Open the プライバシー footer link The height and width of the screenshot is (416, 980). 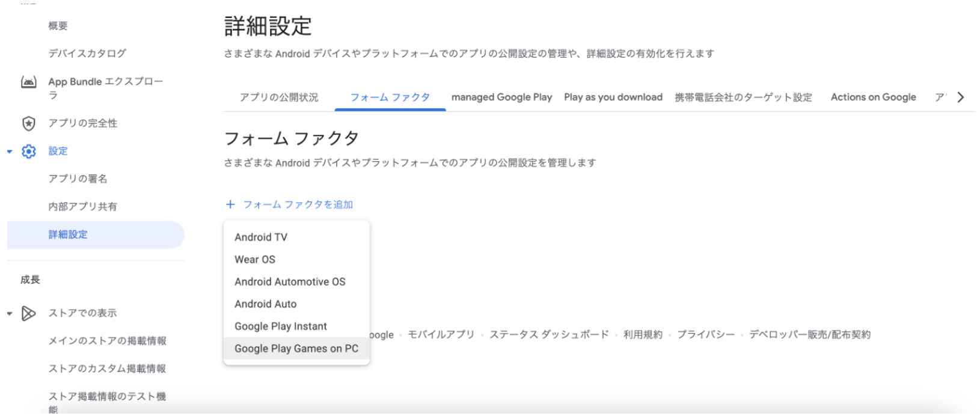[x=705, y=335]
